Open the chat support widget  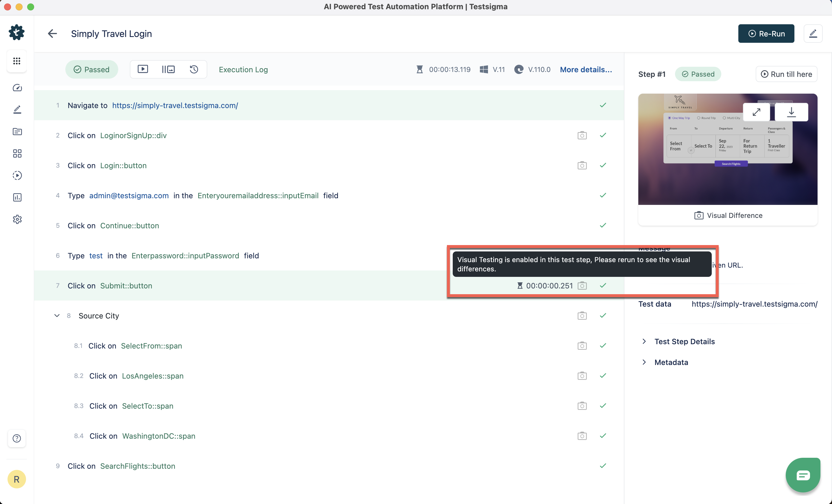803,475
